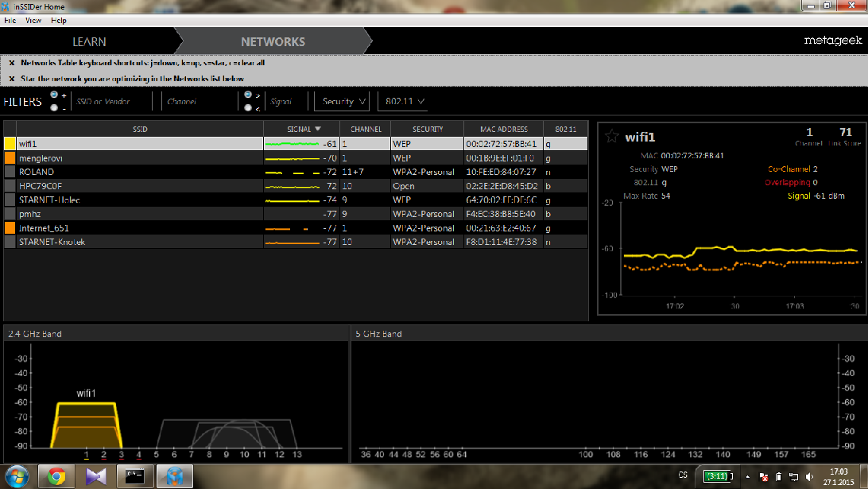The width and height of the screenshot is (868, 489).
Task: Enable color box for pmhz network
Action: click(10, 214)
